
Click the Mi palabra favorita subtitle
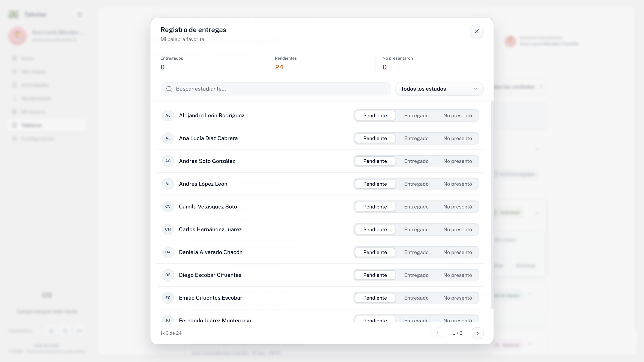tap(182, 39)
